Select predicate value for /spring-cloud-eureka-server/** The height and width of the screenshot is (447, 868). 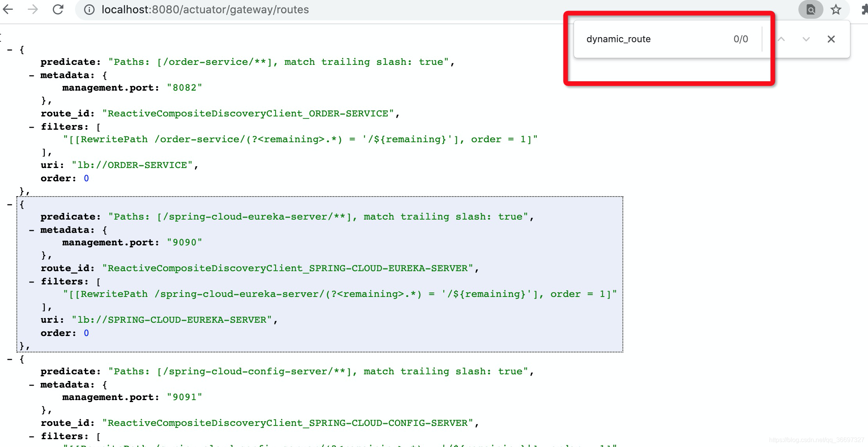[318, 217]
